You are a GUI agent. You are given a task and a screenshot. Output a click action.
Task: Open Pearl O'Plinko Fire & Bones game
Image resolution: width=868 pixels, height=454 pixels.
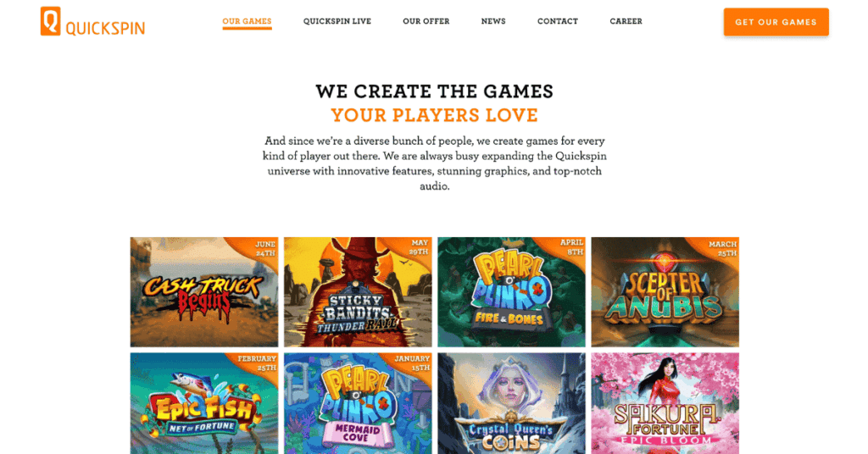click(x=511, y=292)
